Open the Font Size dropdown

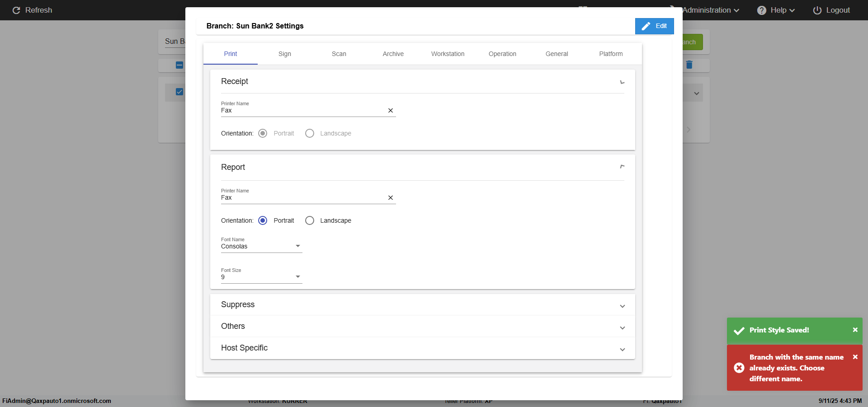coord(261,277)
